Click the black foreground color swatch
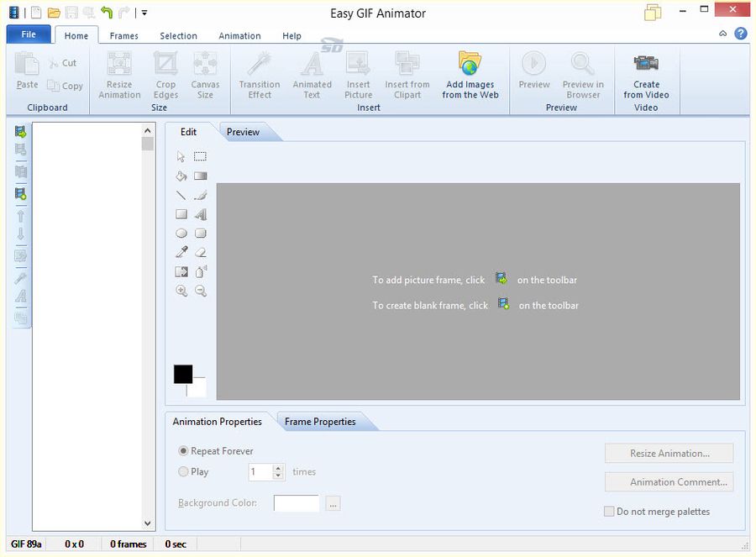This screenshot has height=557, width=756. tap(183, 374)
